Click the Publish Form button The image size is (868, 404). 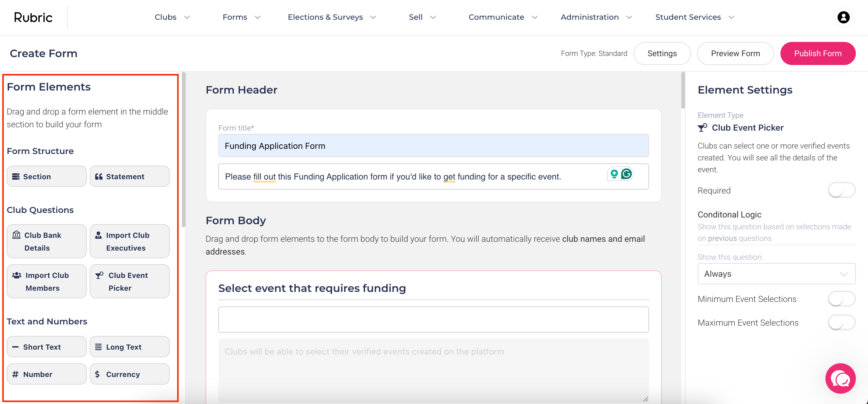coord(818,53)
